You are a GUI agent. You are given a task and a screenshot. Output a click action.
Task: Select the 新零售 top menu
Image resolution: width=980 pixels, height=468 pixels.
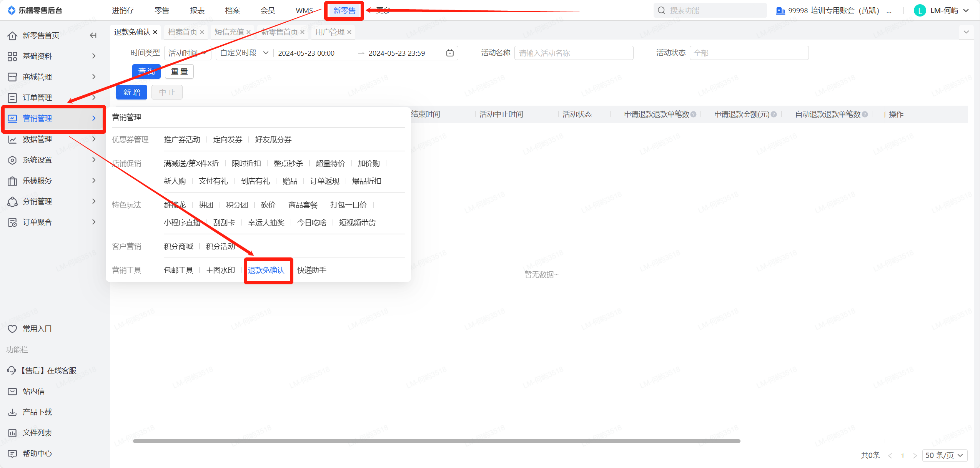point(344,10)
